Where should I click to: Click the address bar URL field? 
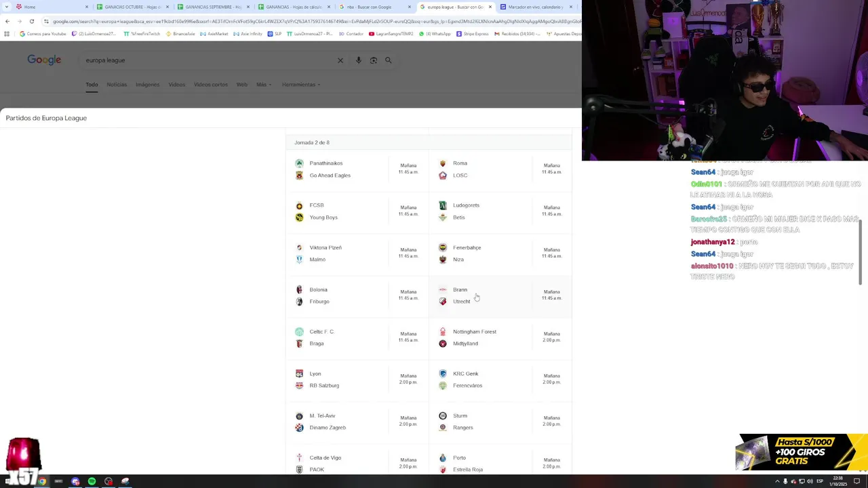coord(312,21)
